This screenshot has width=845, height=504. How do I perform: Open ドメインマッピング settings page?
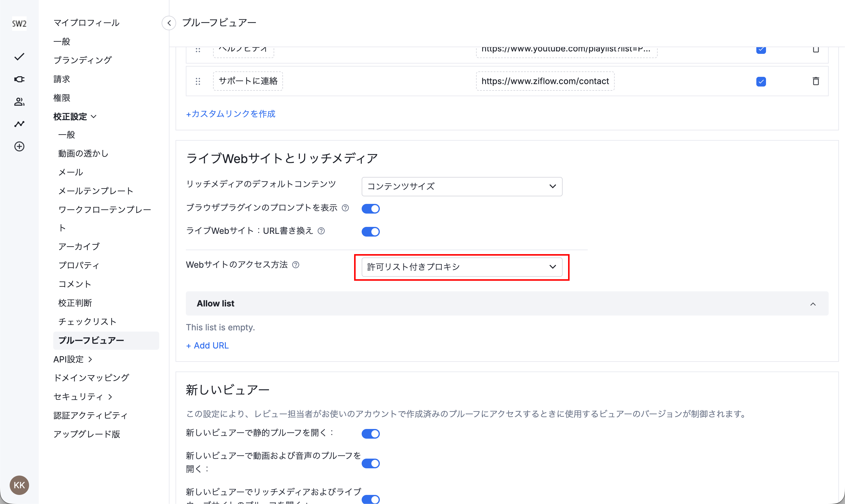91,378
